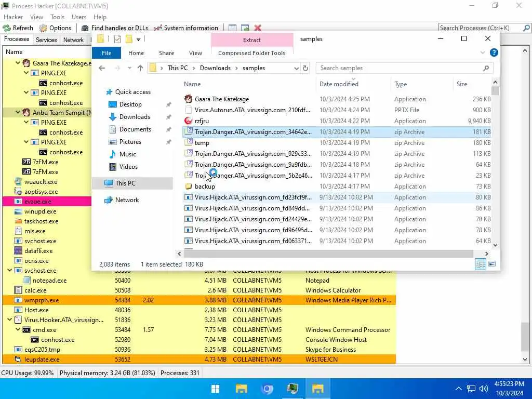This screenshot has width=532, height=399.
Task: Expand the Explorer ribbon chevron
Action: (483, 52)
